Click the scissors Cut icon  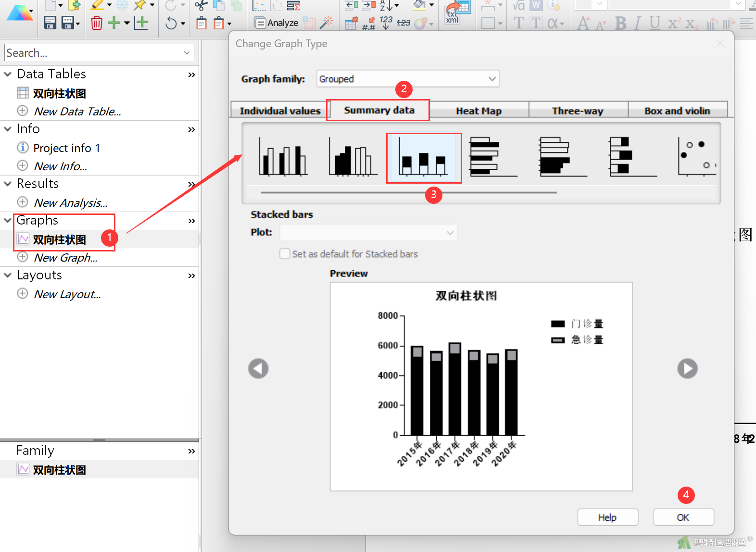202,5
